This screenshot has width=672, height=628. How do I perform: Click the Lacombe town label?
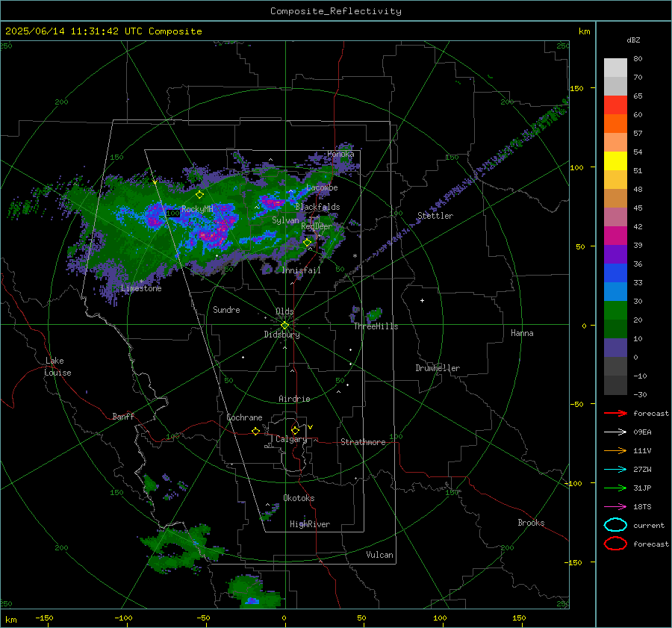tap(322, 187)
